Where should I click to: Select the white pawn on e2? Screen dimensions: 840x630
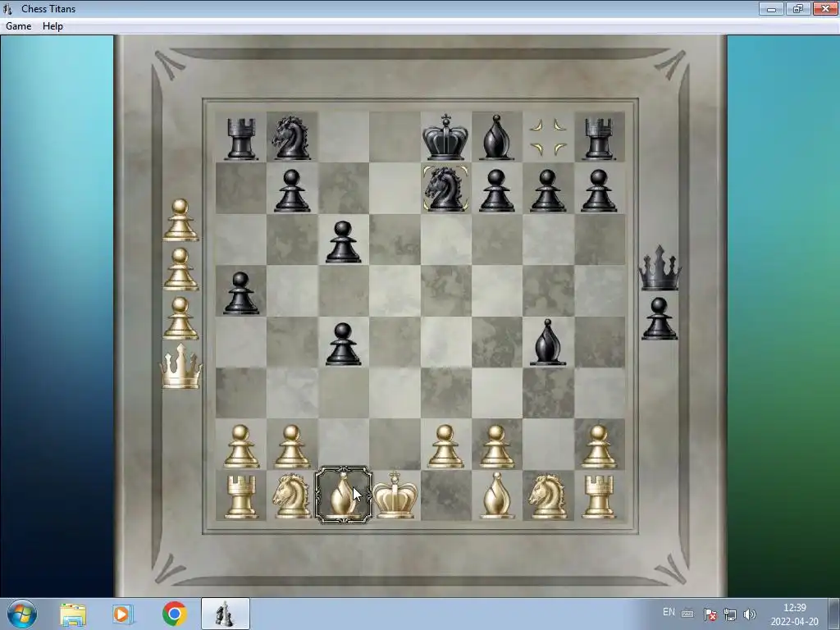445,447
